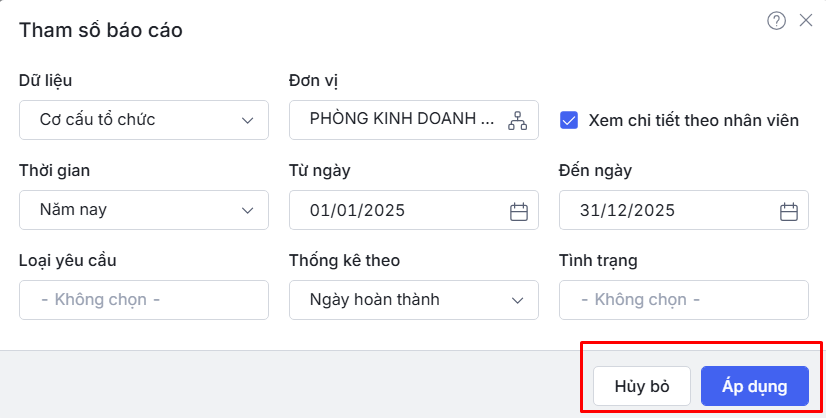Click the Ngày hoàn thành value text
Screen dimensions: 826x418
(x=374, y=300)
